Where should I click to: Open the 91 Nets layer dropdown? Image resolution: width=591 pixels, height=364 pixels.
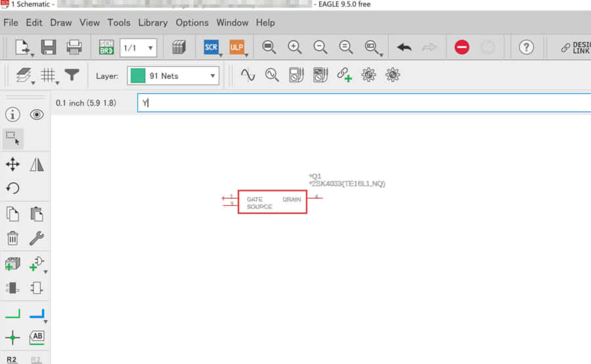coord(173,76)
